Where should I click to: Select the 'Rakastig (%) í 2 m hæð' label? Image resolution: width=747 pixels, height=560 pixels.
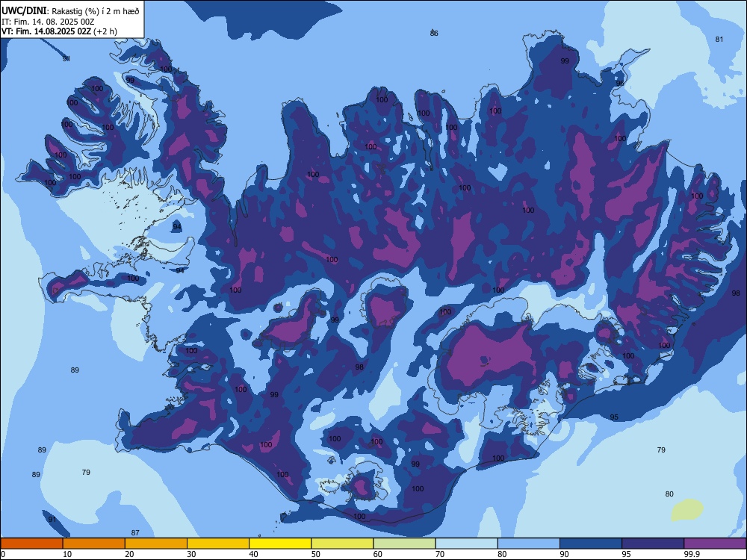(x=96, y=11)
